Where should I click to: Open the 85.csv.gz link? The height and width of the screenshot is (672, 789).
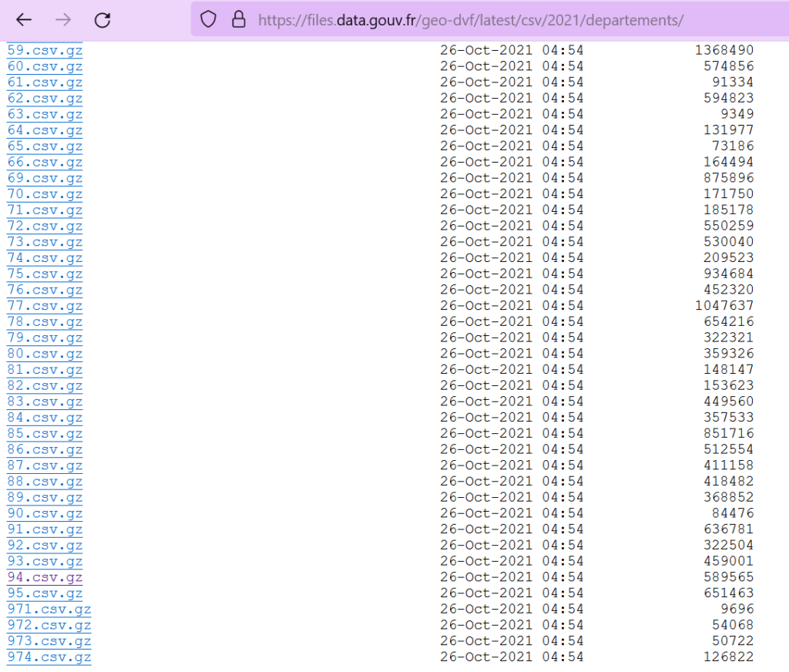point(45,433)
